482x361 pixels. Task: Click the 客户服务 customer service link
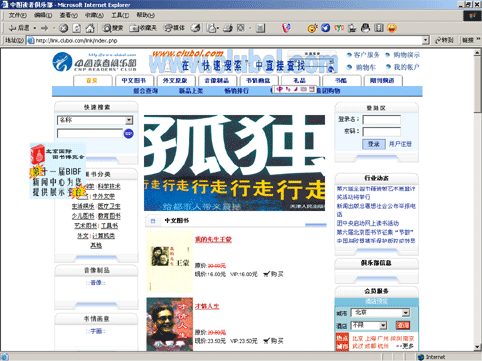(x=367, y=55)
